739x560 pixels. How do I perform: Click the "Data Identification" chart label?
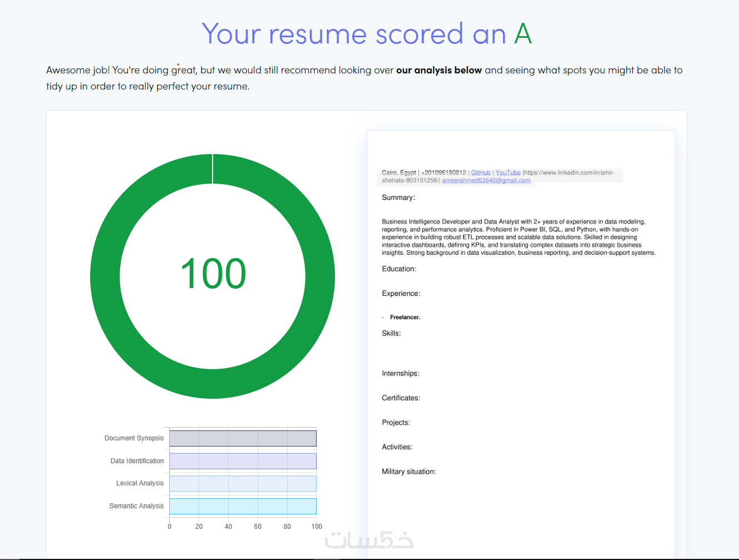coord(137,461)
